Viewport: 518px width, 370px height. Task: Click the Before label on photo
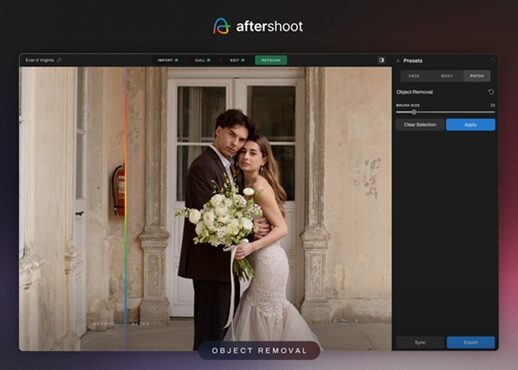[104, 324]
